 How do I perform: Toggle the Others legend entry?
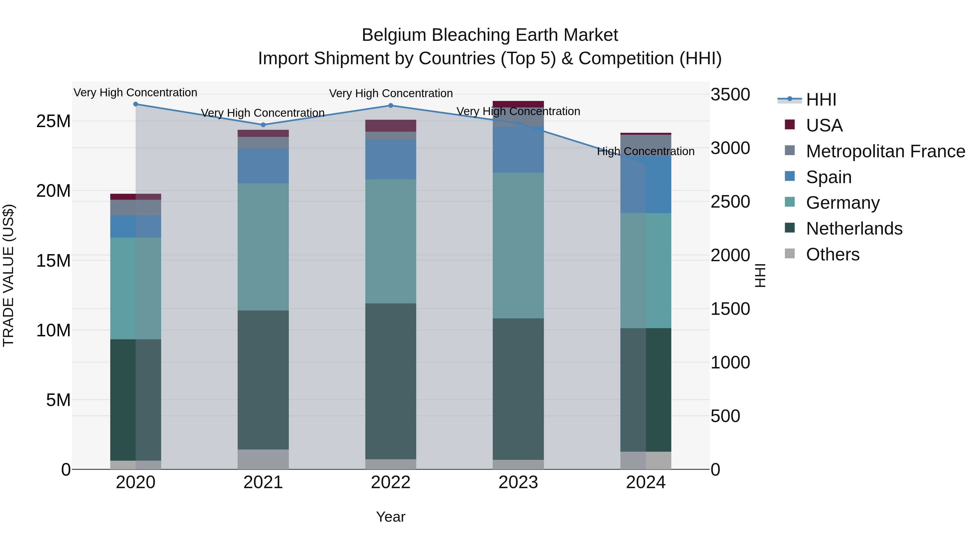[822, 254]
